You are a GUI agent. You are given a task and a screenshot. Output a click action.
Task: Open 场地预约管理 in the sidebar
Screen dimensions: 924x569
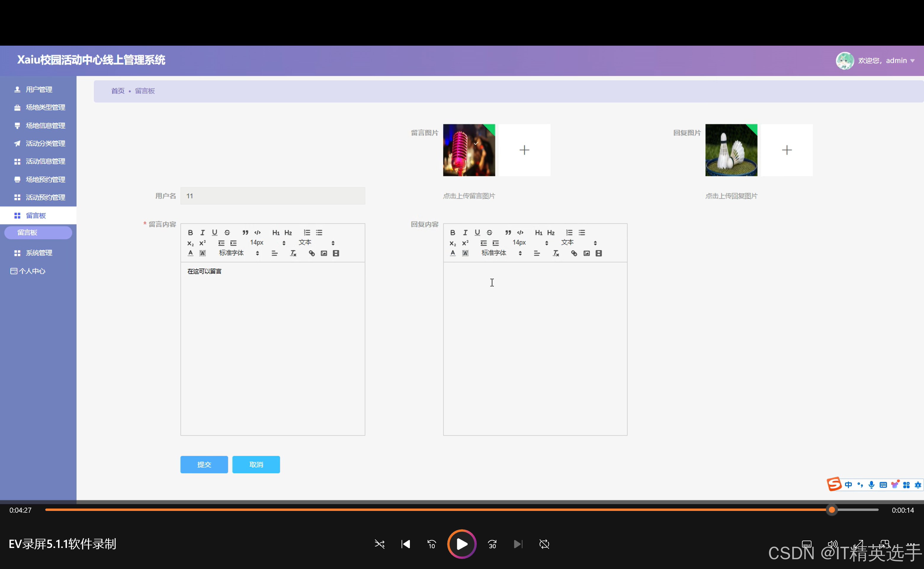(38, 180)
